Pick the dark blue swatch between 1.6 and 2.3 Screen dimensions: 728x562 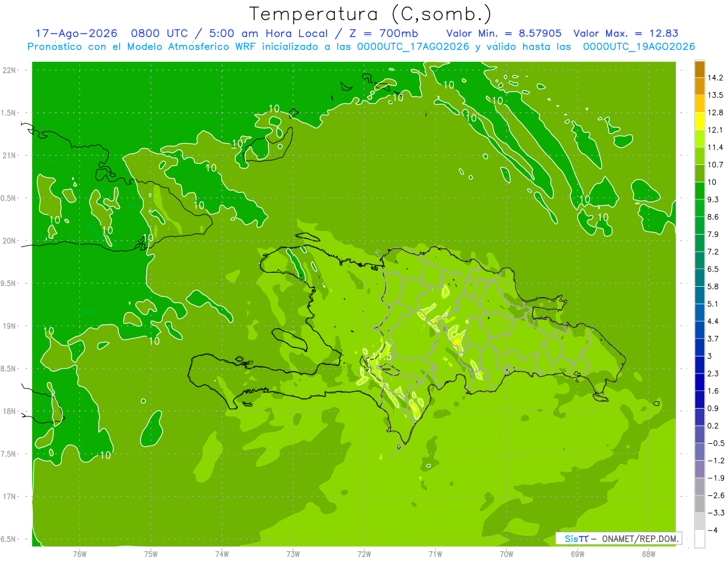pos(699,383)
